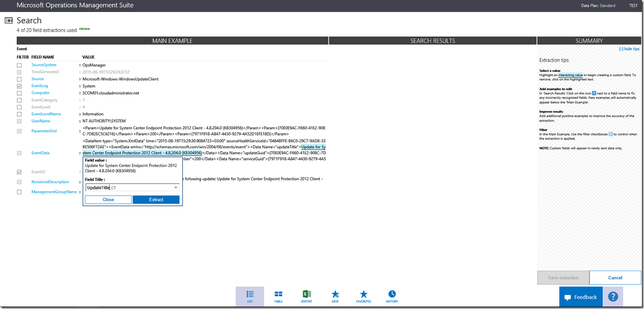Collapse tips with the hide tips link
Image resolution: width=644 pixels, height=309 pixels.
point(629,49)
